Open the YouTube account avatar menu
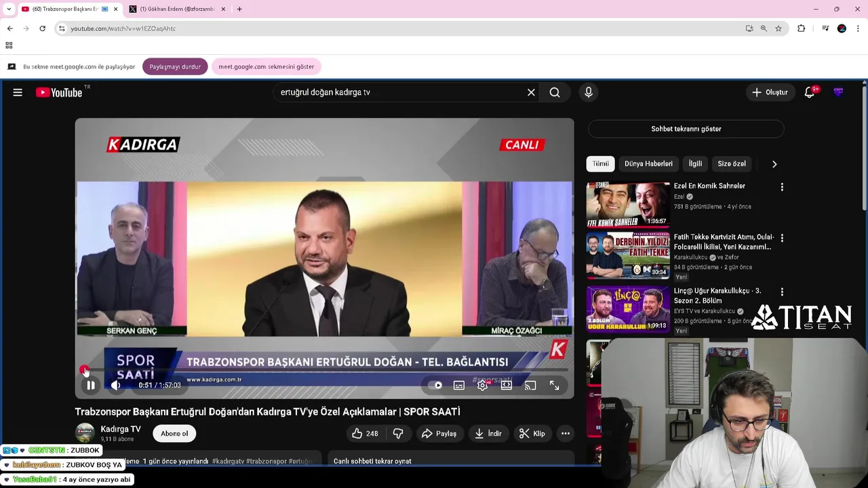 coord(838,92)
